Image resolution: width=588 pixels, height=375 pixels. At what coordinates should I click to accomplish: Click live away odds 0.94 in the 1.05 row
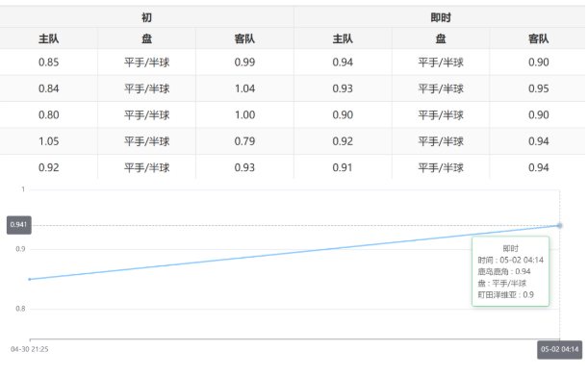[x=539, y=141]
